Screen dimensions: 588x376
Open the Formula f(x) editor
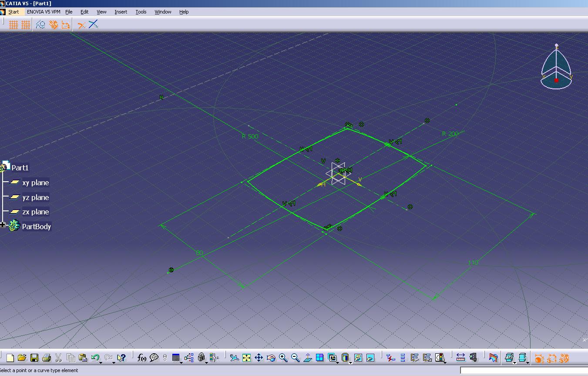(141, 358)
